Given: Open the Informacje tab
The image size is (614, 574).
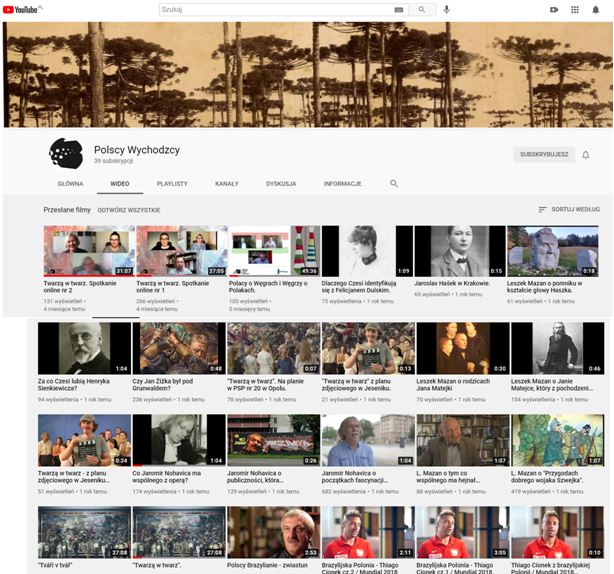Looking at the screenshot, I should click(342, 184).
